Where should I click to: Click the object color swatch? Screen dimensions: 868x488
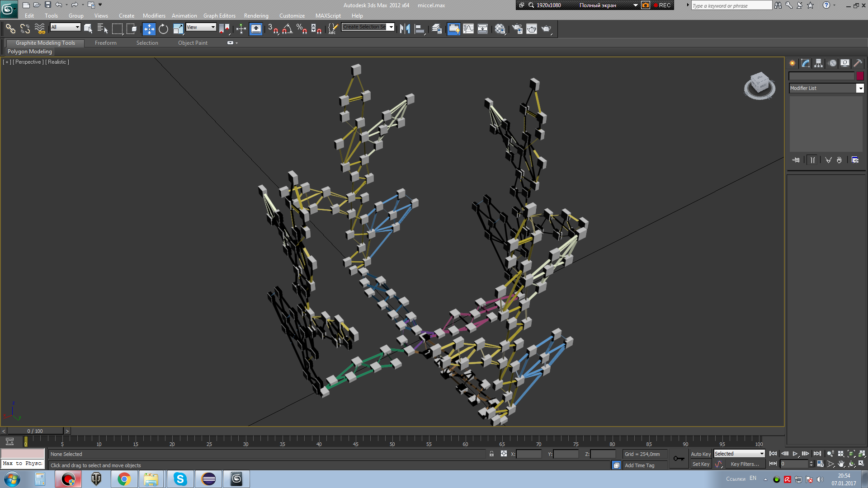[x=860, y=76]
